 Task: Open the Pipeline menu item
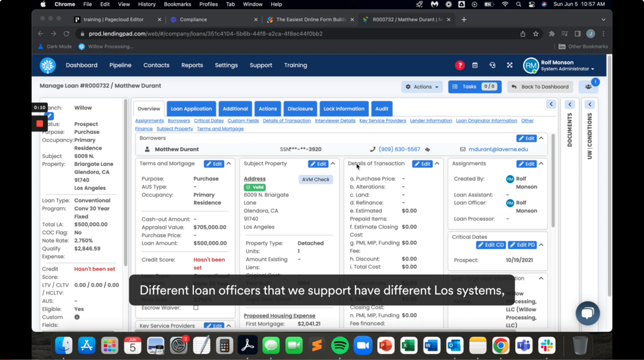120,65
